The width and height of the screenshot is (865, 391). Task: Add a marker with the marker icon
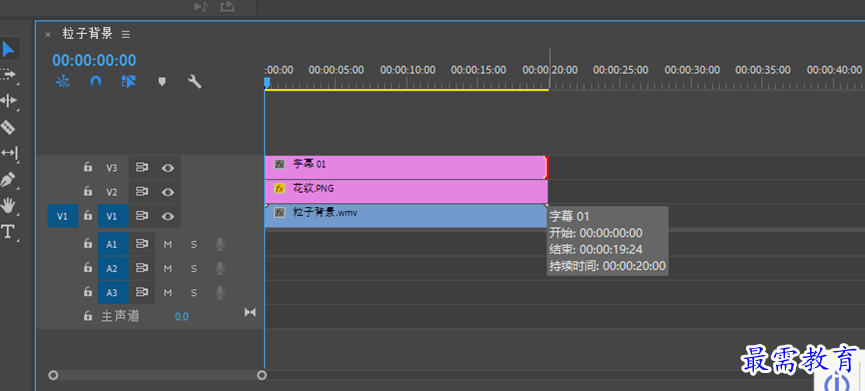pyautogui.click(x=162, y=82)
